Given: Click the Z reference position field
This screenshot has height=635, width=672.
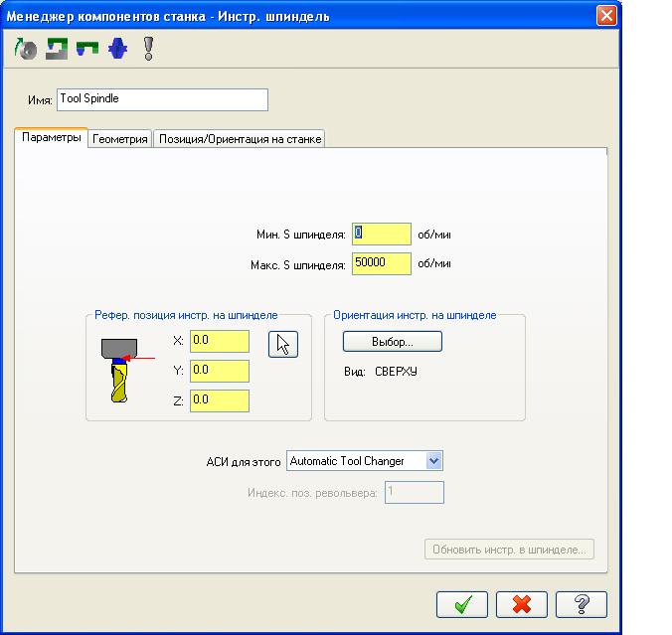Looking at the screenshot, I should (x=220, y=400).
